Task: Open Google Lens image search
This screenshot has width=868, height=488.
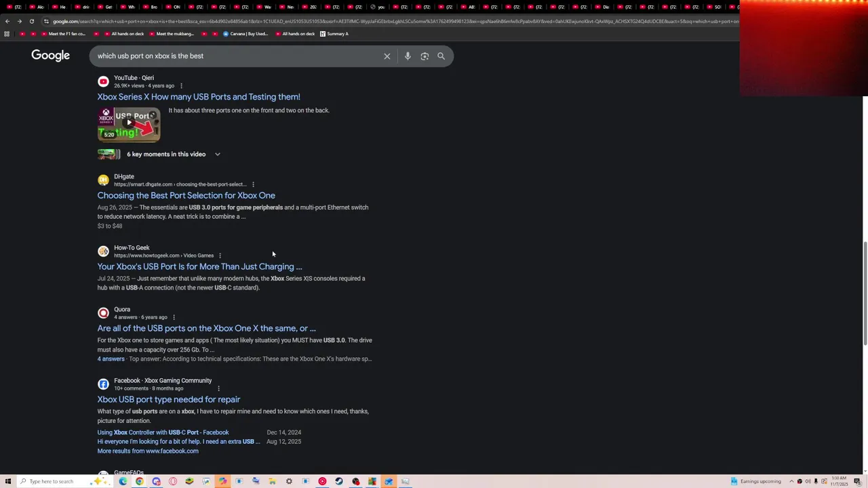Action: click(x=425, y=56)
